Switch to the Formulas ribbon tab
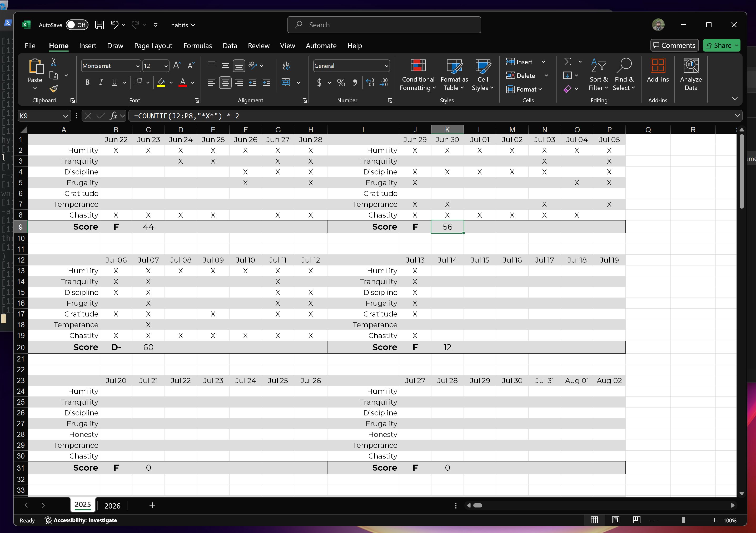756x533 pixels. [198, 46]
